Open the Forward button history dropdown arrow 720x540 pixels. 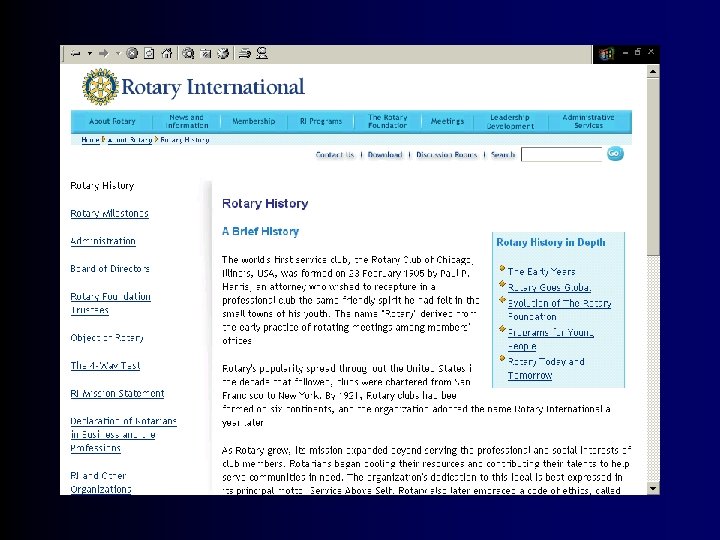point(118,54)
